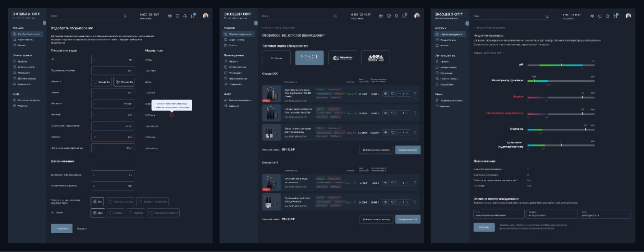
Task: Open the cart icon in the right screen header
Action: pyautogui.click(x=616, y=16)
